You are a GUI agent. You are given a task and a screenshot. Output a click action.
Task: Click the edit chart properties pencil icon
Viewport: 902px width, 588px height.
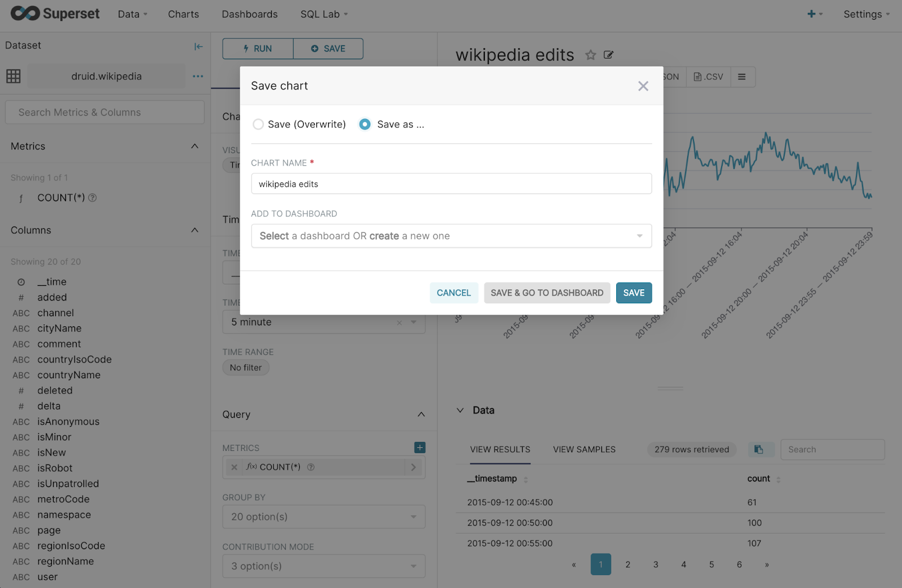[x=608, y=55]
